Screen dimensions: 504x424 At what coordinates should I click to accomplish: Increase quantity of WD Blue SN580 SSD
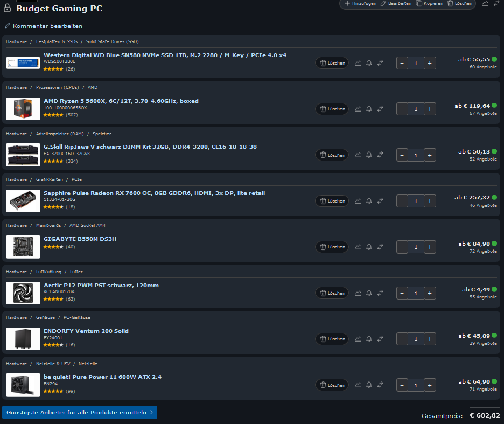coord(430,64)
